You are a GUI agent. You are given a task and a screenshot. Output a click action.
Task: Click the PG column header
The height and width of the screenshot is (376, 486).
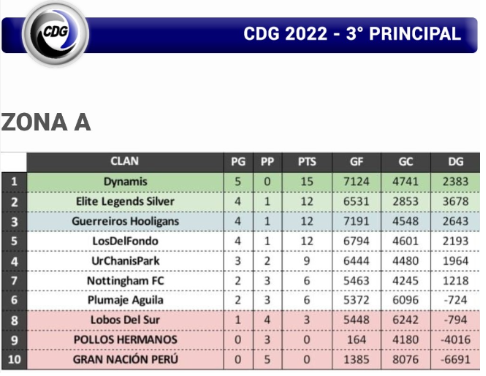point(238,162)
